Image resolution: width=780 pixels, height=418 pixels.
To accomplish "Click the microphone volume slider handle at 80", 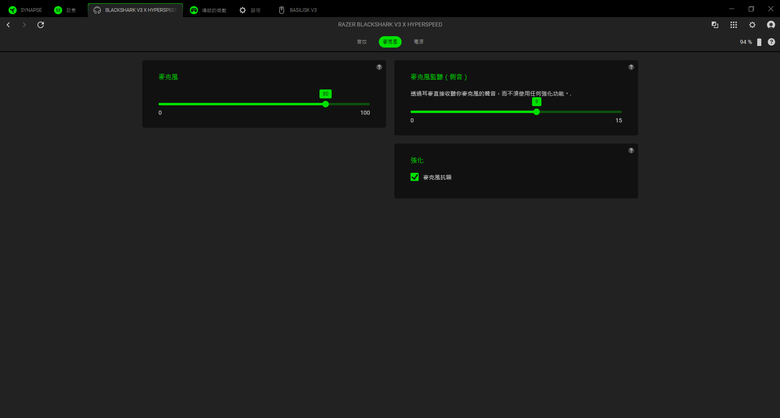I will click(x=325, y=104).
